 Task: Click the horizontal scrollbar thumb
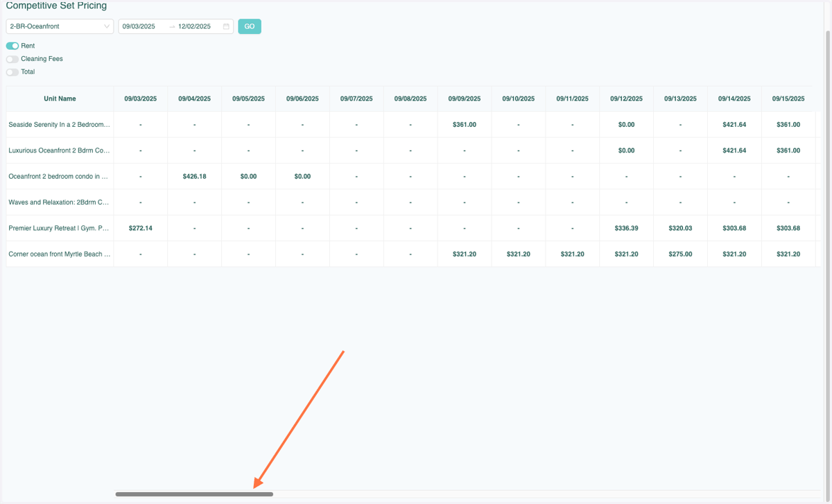tap(194, 494)
